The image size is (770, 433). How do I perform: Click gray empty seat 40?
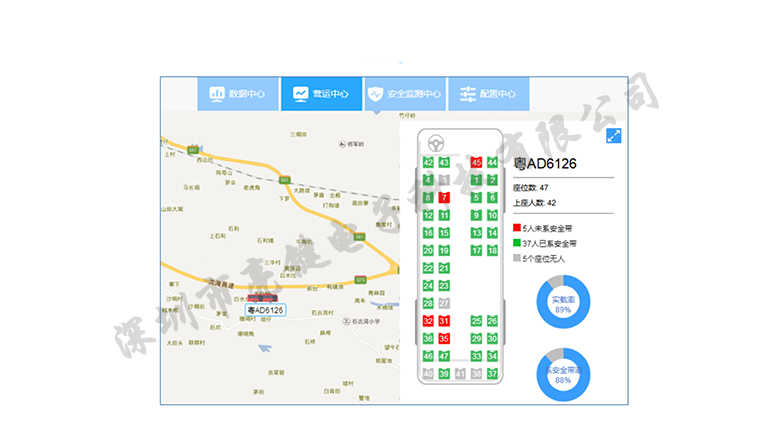428,374
